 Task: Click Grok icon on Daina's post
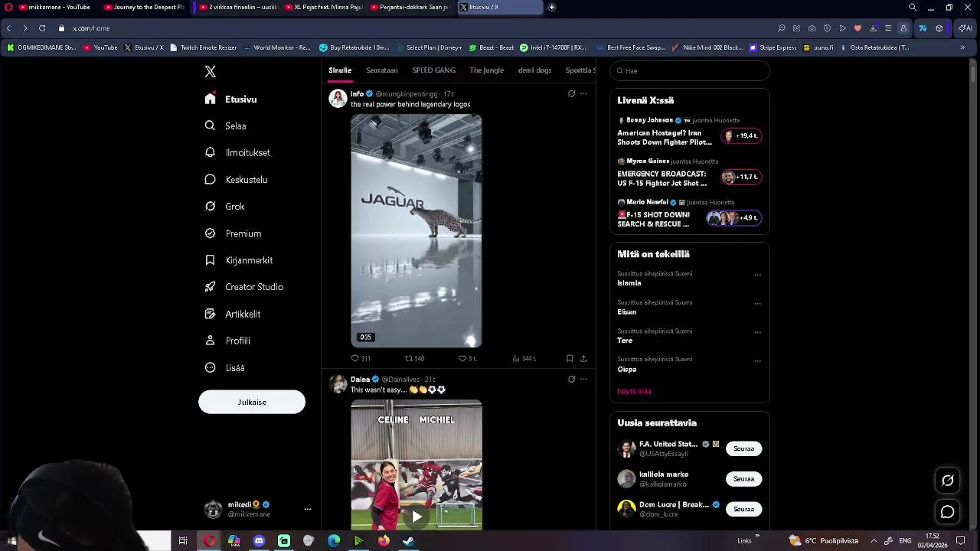(571, 379)
